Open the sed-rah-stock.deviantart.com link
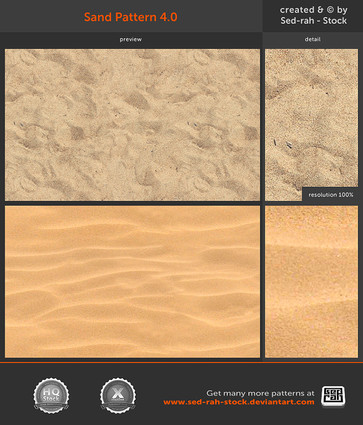 (239, 402)
